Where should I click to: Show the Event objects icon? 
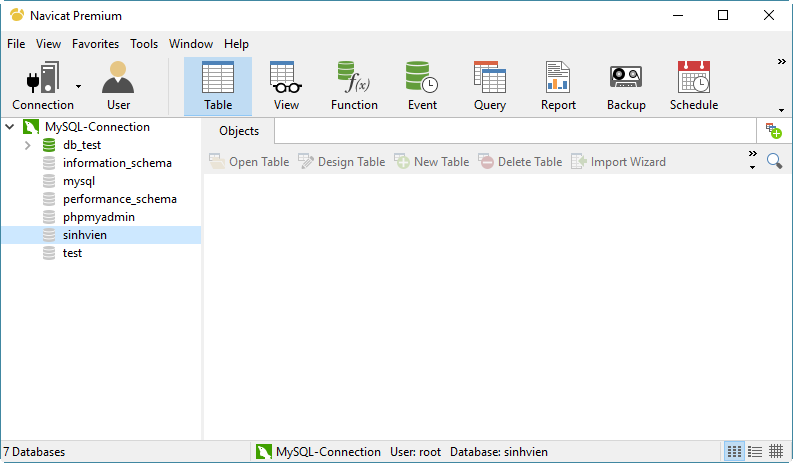422,86
